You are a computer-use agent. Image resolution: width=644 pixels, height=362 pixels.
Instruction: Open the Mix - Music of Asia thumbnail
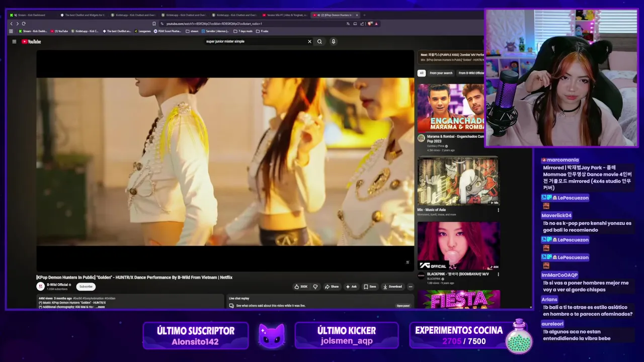[458, 182]
